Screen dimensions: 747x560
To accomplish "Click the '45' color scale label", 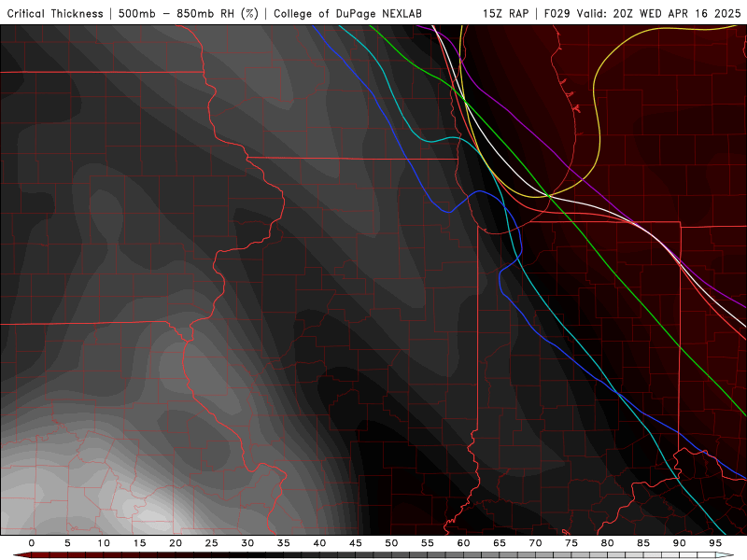I will click(356, 543).
